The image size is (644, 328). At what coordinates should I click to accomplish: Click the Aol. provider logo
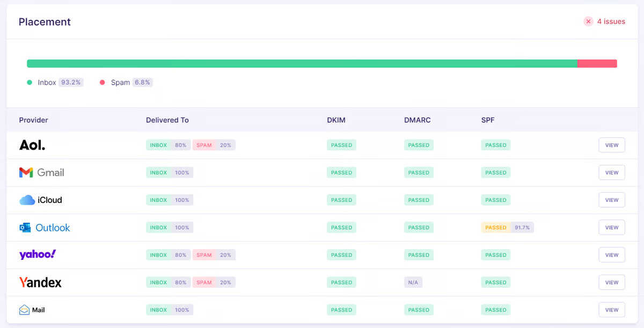pyautogui.click(x=32, y=145)
